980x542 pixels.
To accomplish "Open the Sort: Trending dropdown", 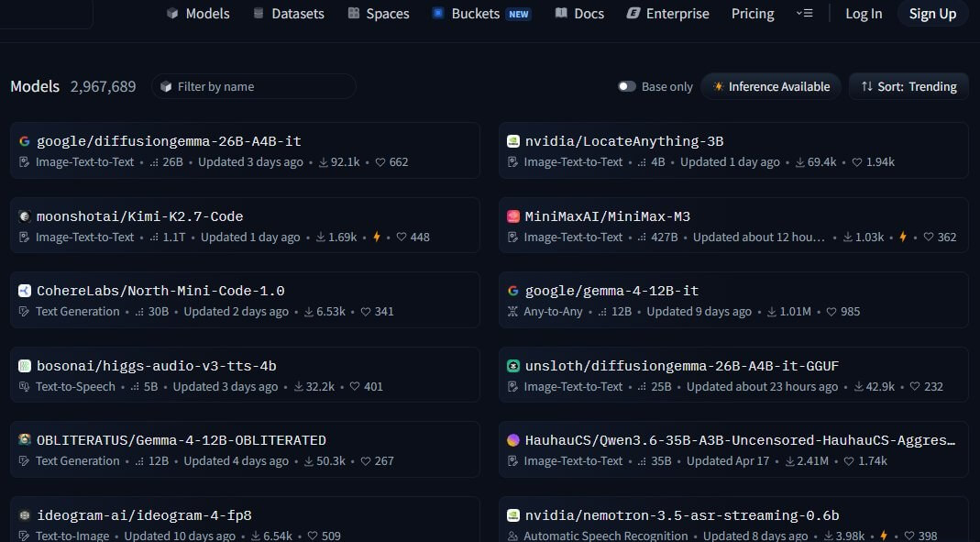I will coord(908,86).
